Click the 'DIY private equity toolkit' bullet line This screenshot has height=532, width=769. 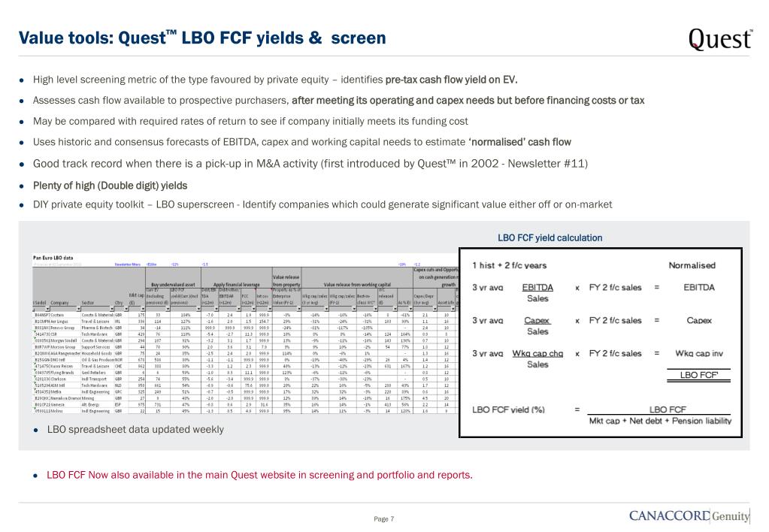pyautogui.click(x=322, y=204)
